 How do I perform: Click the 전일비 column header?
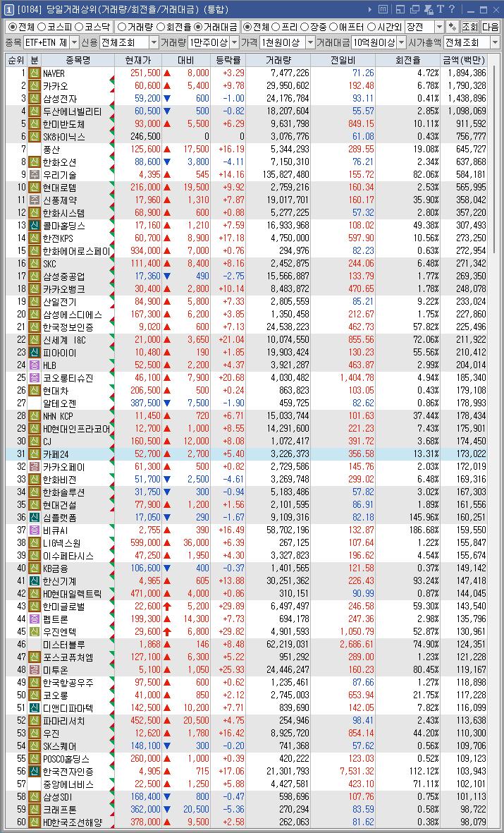[x=343, y=61]
